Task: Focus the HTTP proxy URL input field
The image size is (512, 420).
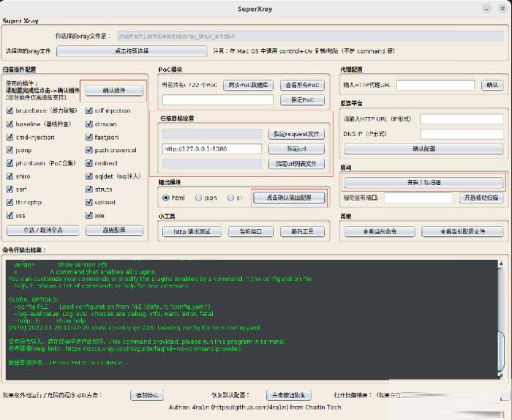Action: (x=436, y=85)
